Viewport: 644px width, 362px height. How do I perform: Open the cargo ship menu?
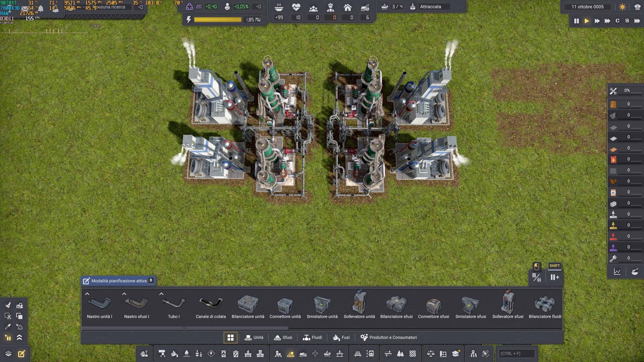point(327,354)
